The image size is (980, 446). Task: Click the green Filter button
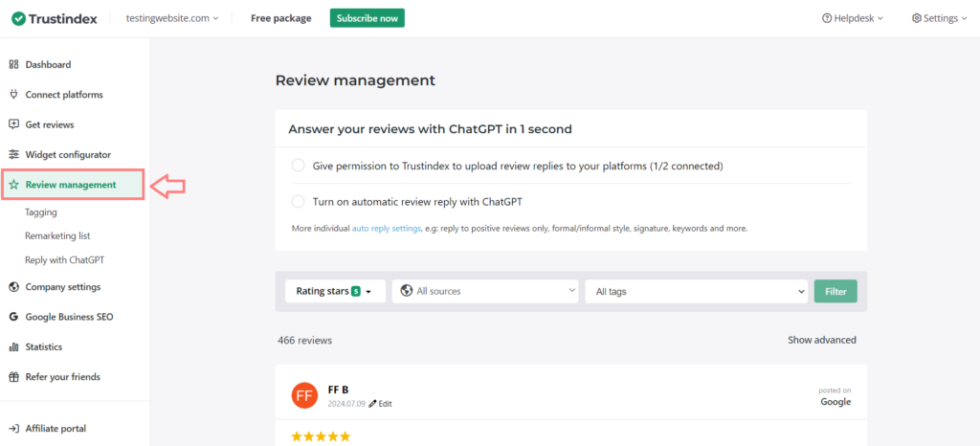[835, 291]
